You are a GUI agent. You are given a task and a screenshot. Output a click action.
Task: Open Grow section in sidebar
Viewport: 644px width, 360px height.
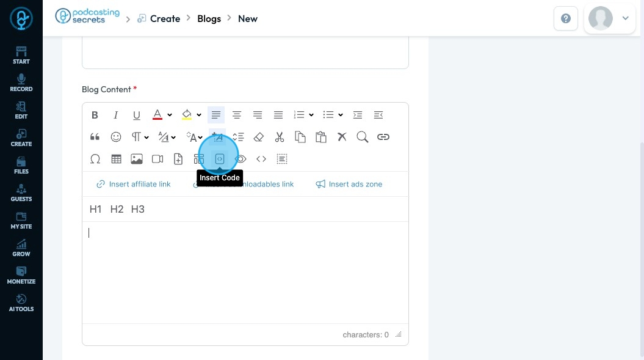coord(21,248)
